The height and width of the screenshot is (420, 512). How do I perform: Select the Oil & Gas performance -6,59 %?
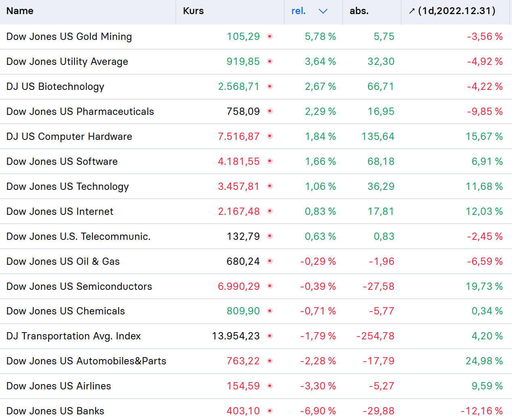click(x=485, y=262)
